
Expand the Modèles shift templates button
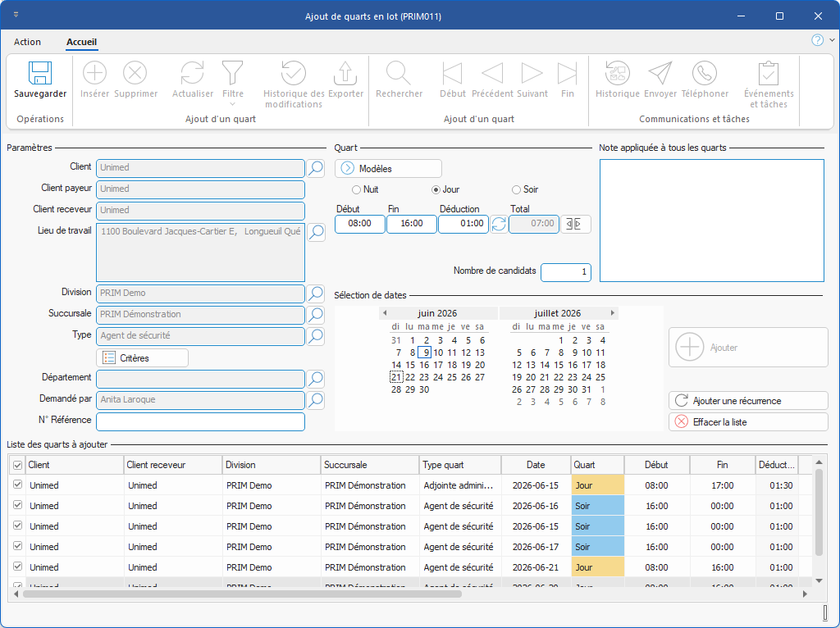[388, 169]
